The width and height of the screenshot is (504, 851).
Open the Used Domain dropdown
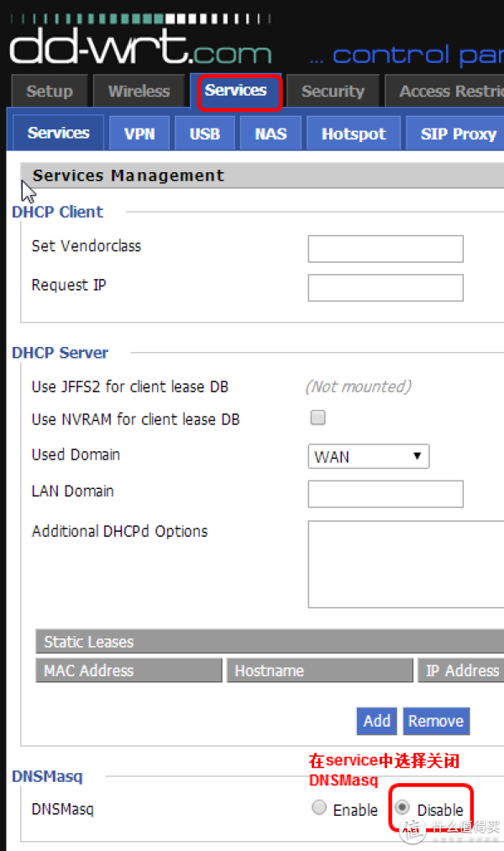tap(369, 456)
